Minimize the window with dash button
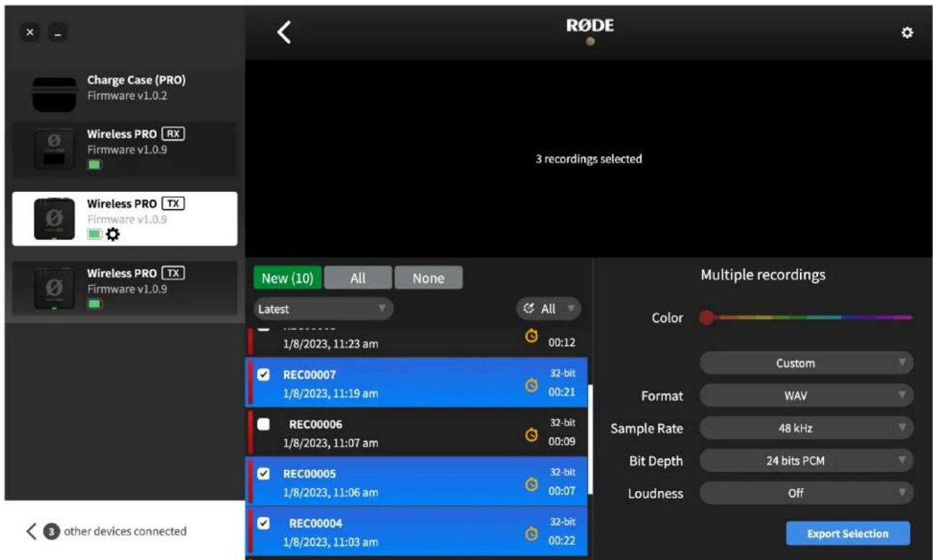933x560 pixels. pos(58,33)
